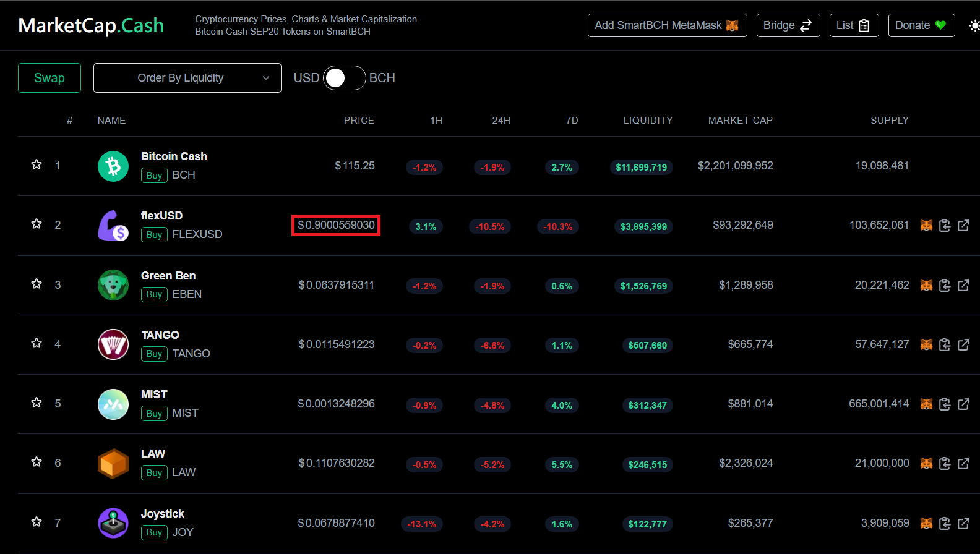Copy the MIST contract address
The height and width of the screenshot is (554, 980).
945,404
